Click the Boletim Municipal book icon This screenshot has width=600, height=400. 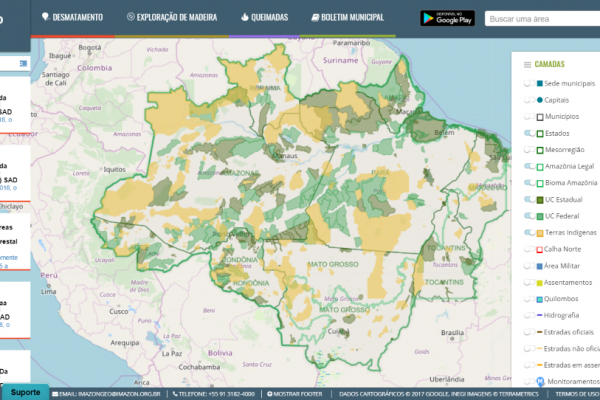click(x=315, y=17)
